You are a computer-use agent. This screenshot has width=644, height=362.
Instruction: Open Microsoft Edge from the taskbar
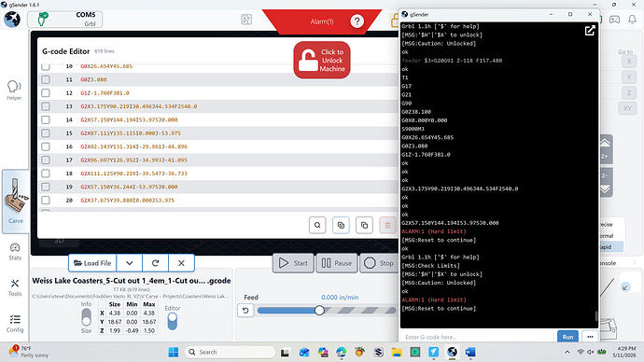point(341,352)
